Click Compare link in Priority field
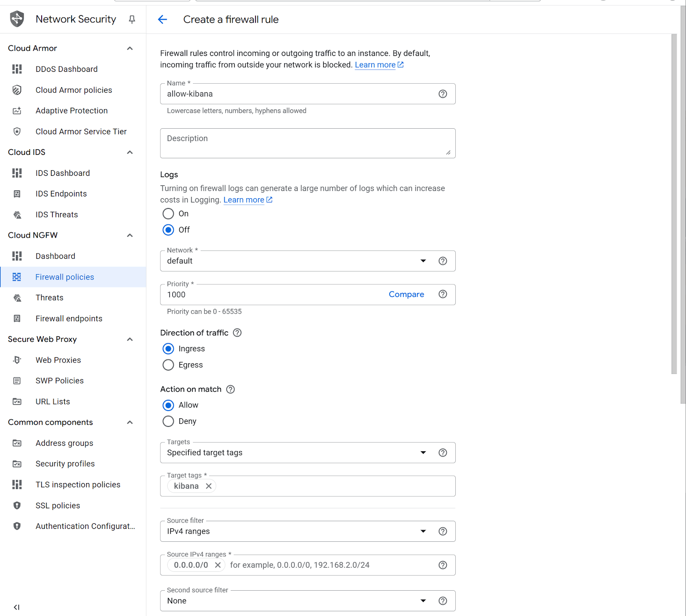 [x=406, y=294]
